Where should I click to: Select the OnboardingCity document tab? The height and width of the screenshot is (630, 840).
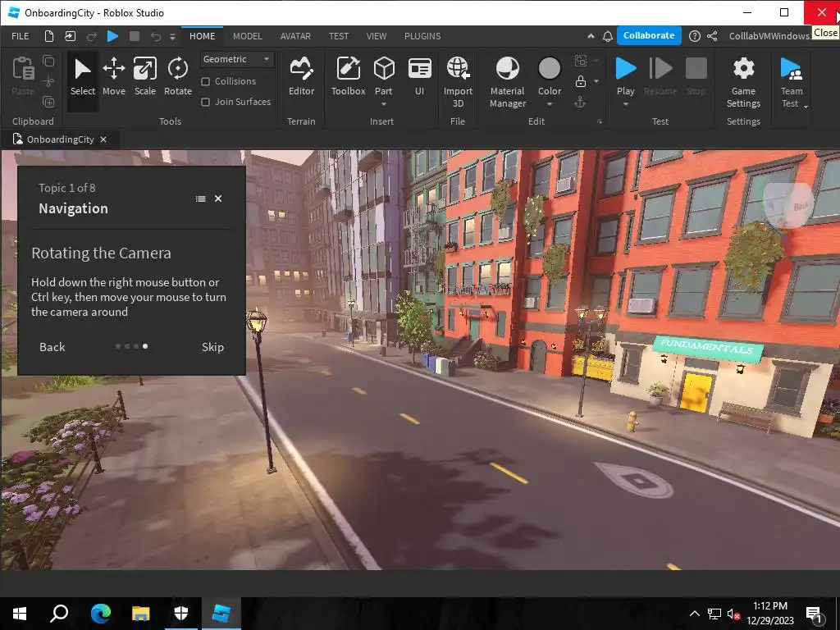60,139
